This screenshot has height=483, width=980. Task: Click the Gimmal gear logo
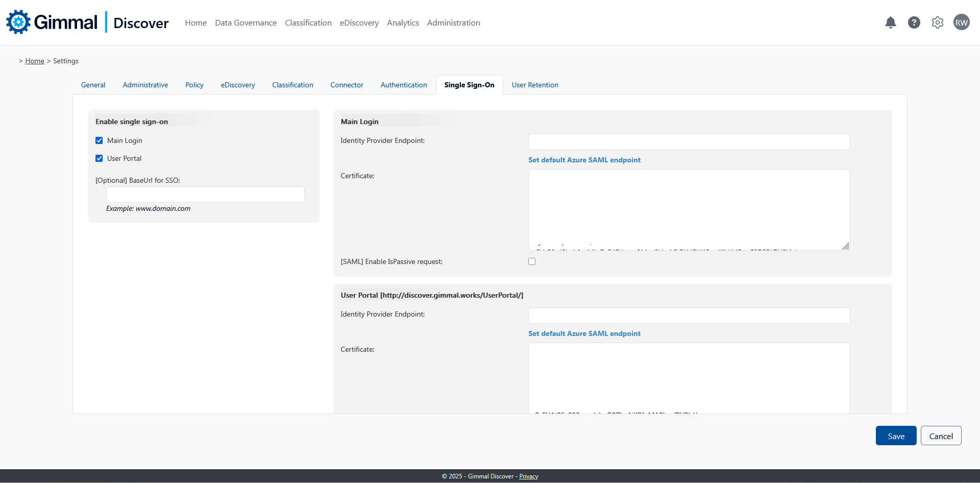(18, 22)
